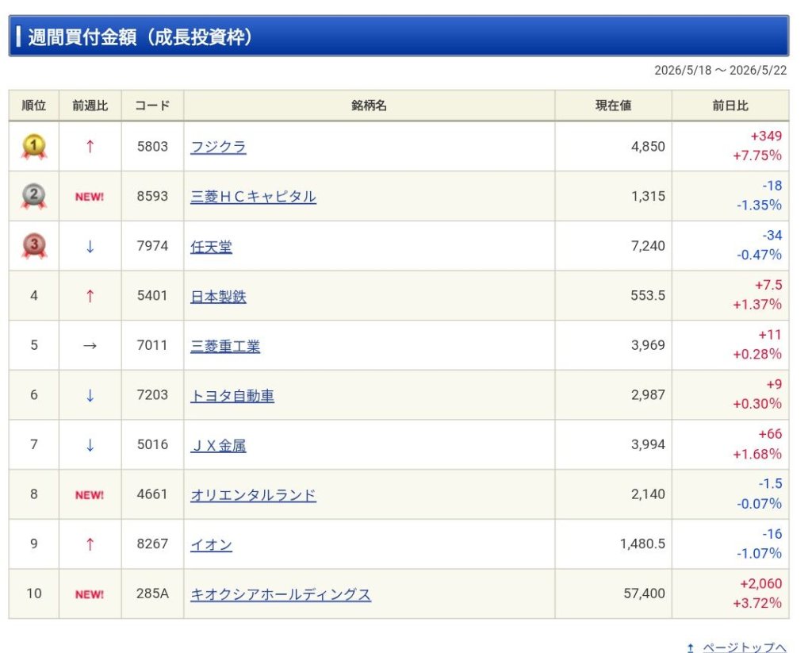Select stock code 5016

[152, 444]
